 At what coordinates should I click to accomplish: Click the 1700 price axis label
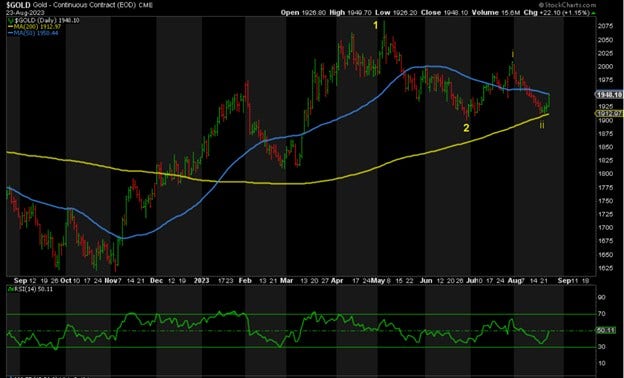click(605, 228)
